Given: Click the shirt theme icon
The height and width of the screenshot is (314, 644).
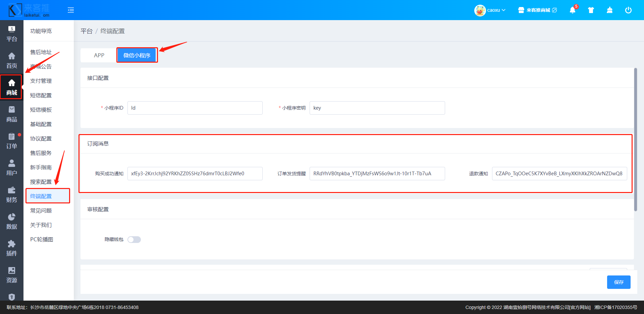Looking at the screenshot, I should click(591, 10).
